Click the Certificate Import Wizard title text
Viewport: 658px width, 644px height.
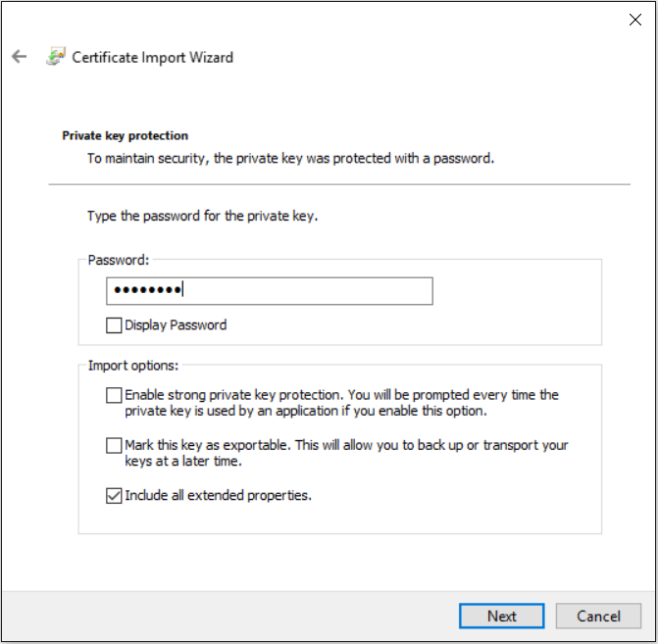153,57
